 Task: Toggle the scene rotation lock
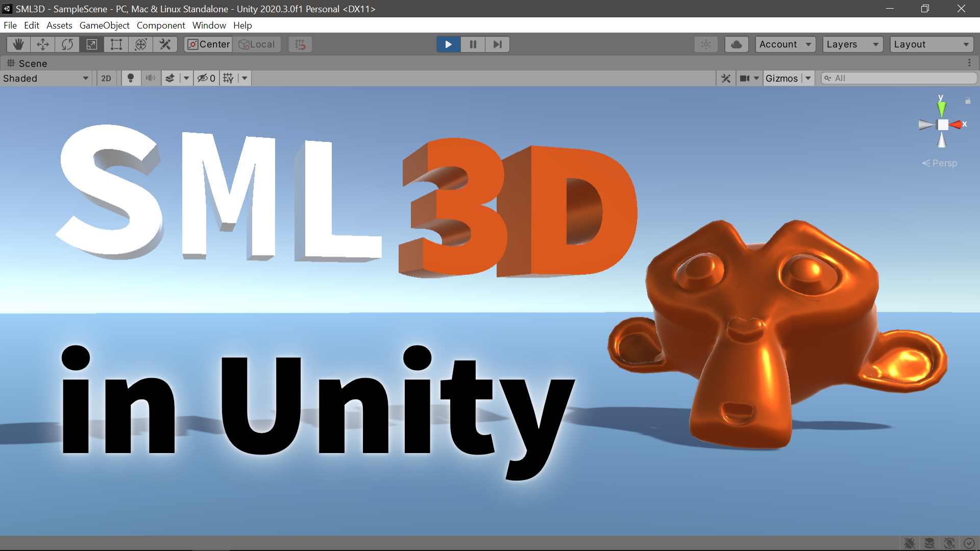[x=968, y=101]
